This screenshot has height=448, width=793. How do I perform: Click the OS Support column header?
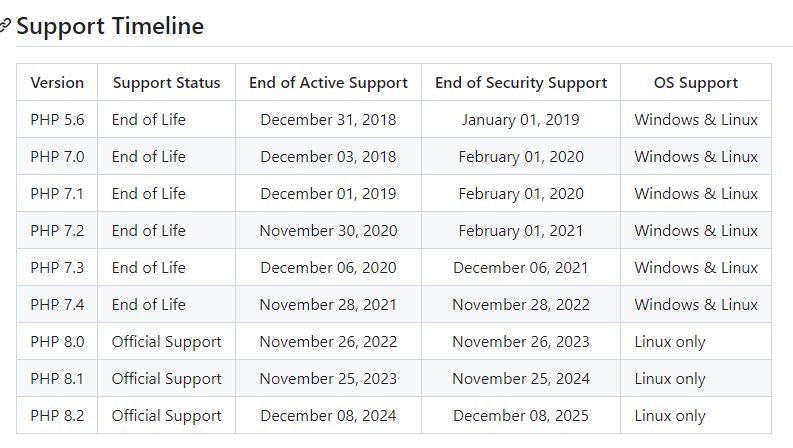coord(696,83)
